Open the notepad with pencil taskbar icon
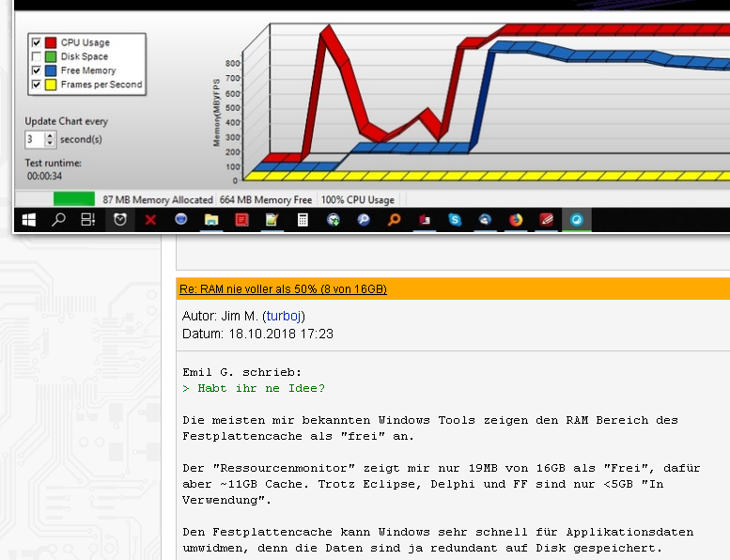 point(272,220)
